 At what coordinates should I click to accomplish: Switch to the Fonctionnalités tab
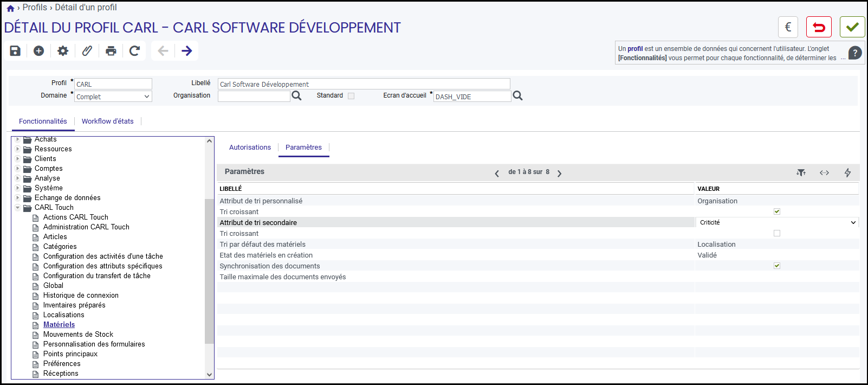click(43, 121)
